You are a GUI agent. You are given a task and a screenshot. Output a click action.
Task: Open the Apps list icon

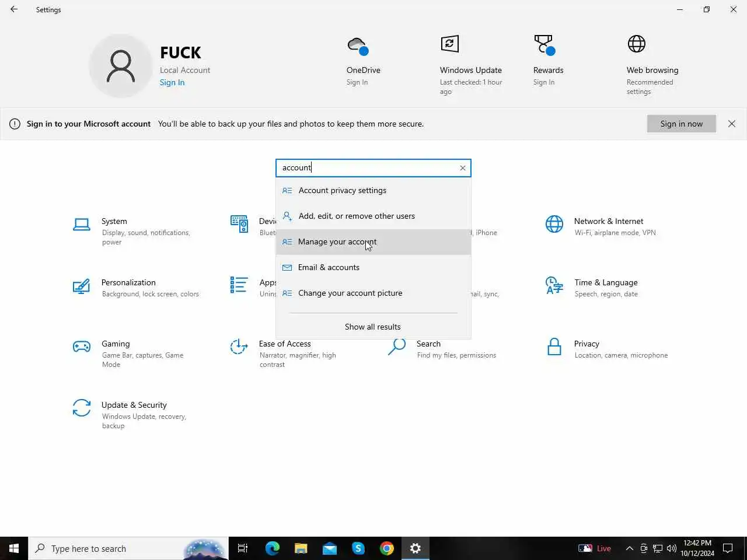[x=239, y=285]
